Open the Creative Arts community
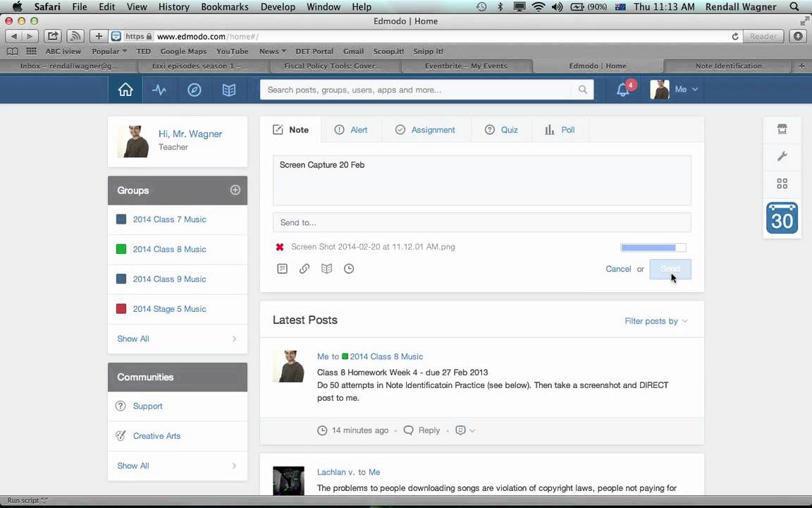Viewport: 812px width, 508px height. (x=156, y=436)
